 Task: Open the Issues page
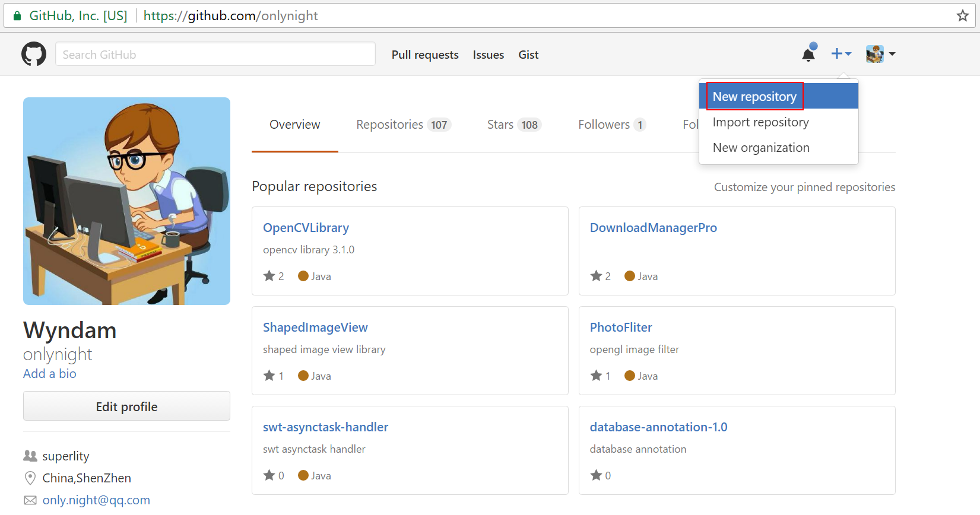point(489,55)
